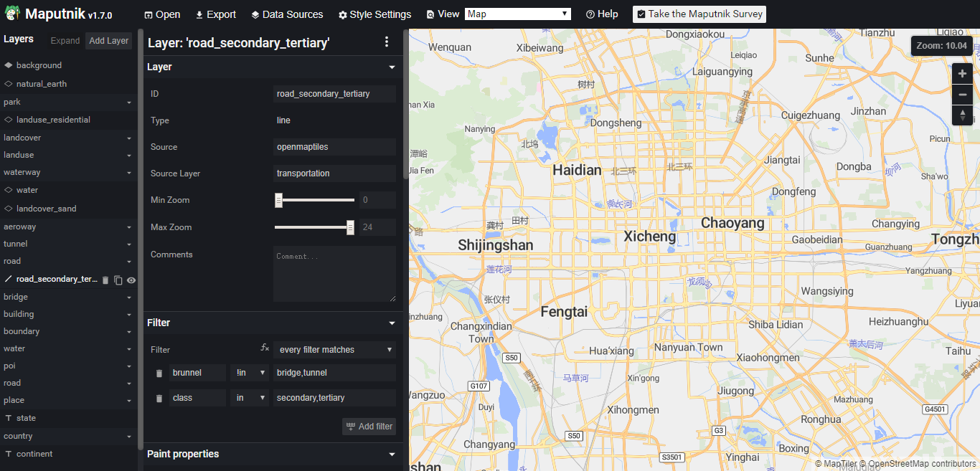Open the Help link
This screenshot has height=471, width=980.
click(x=602, y=14)
